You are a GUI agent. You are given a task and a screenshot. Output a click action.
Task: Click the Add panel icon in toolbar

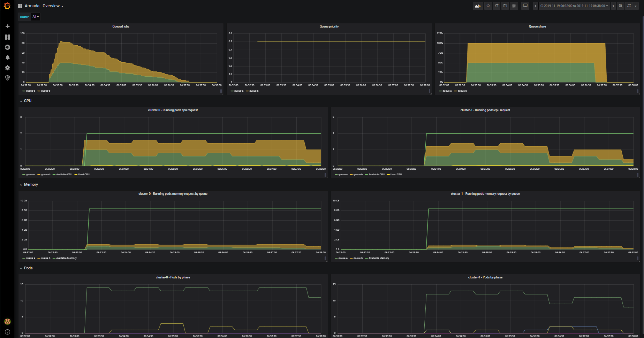coord(478,6)
